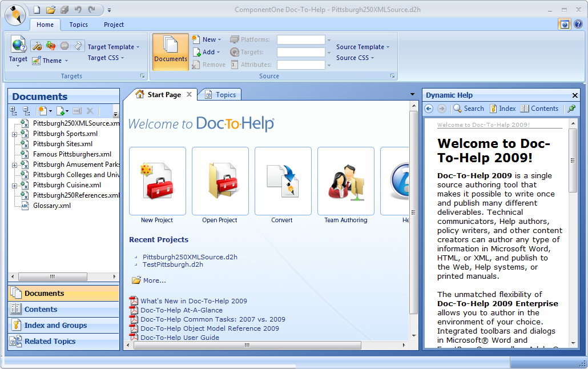Image resolution: width=588 pixels, height=369 pixels.
Task: Click Index in Dynamic Help toolbar
Action: 503,109
